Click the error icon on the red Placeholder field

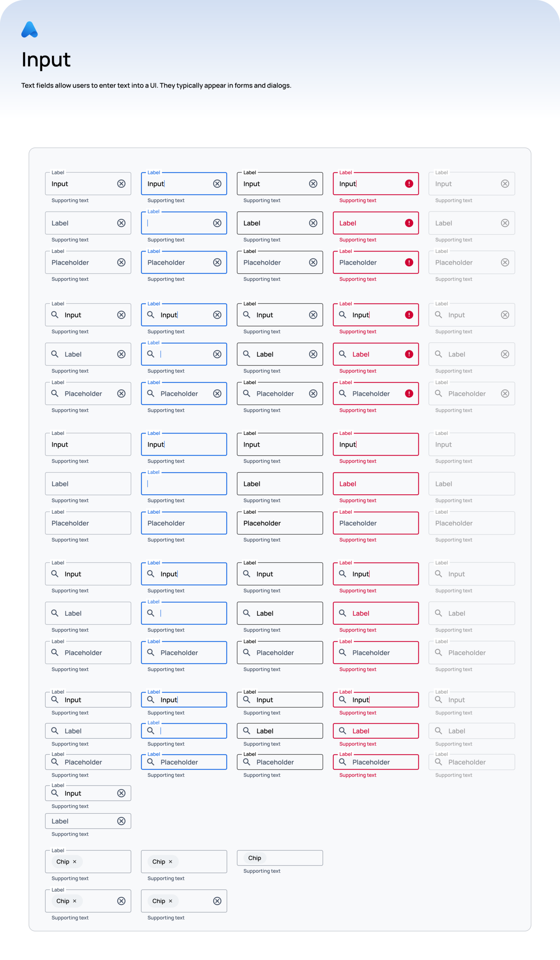[409, 262]
